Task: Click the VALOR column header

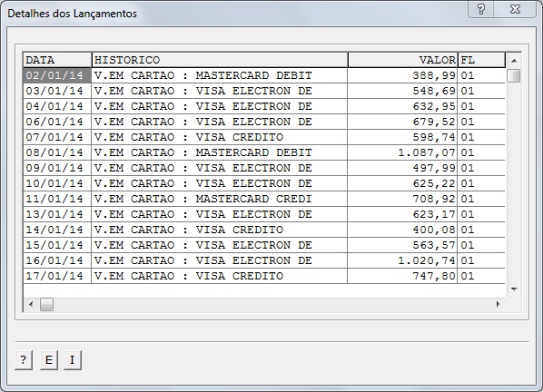Action: (x=403, y=60)
